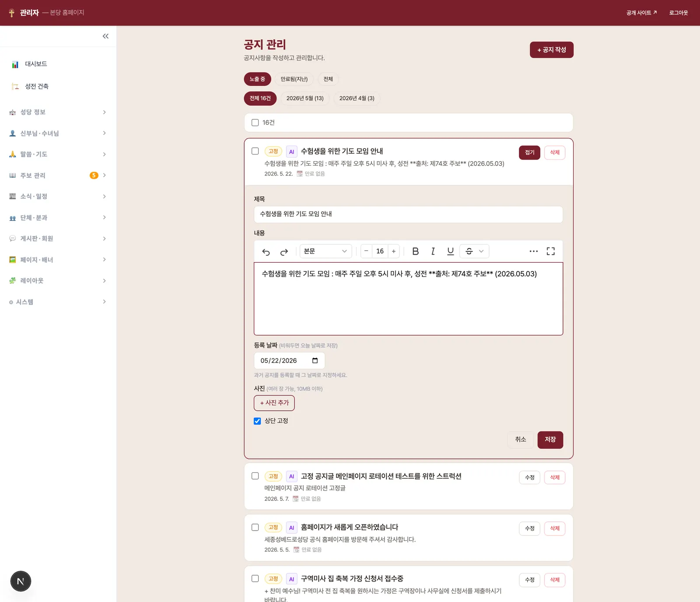The width and height of the screenshot is (700, 602).
Task: Filter by 전체 16건
Action: pos(260,99)
